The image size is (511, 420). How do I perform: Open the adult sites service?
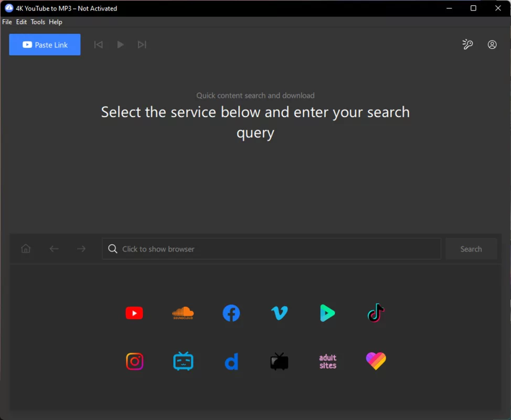point(327,361)
